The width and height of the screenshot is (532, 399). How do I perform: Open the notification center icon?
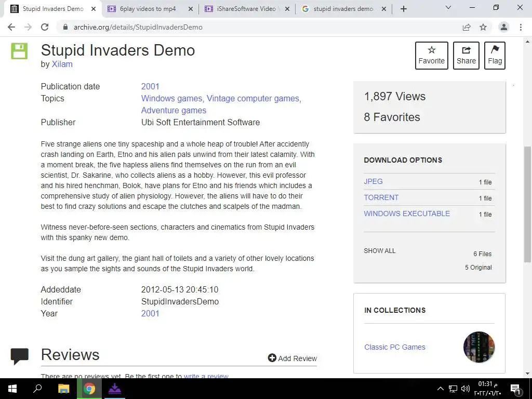516,389
